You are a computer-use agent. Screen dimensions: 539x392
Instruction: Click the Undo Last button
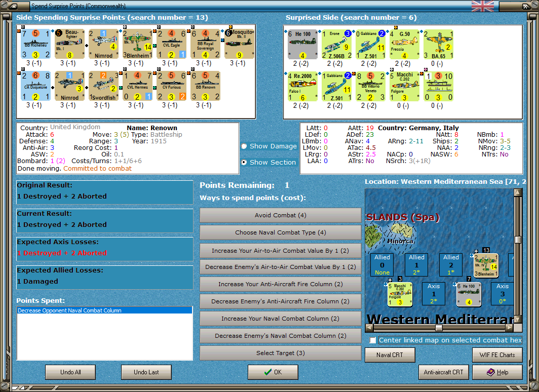146,372
